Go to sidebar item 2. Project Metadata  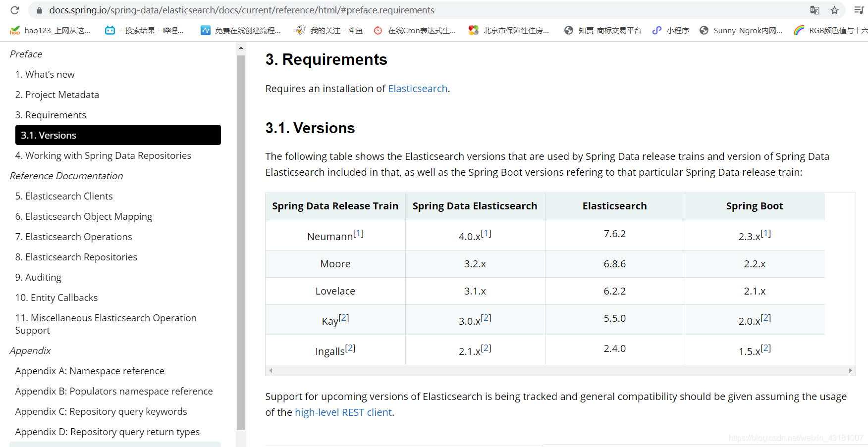pyautogui.click(x=57, y=95)
